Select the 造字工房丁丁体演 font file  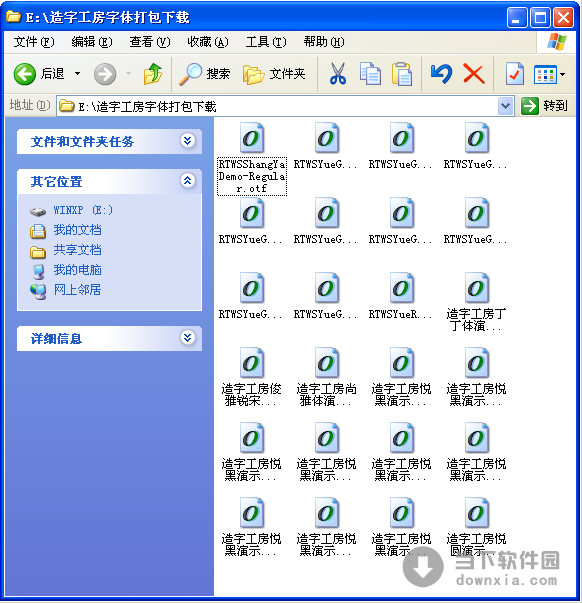click(x=476, y=302)
